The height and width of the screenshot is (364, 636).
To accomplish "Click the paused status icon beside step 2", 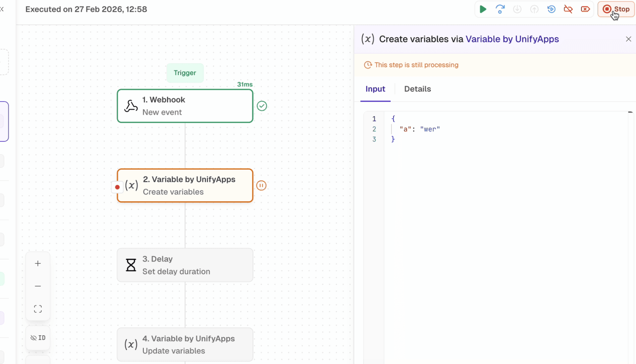I will pyautogui.click(x=261, y=186).
